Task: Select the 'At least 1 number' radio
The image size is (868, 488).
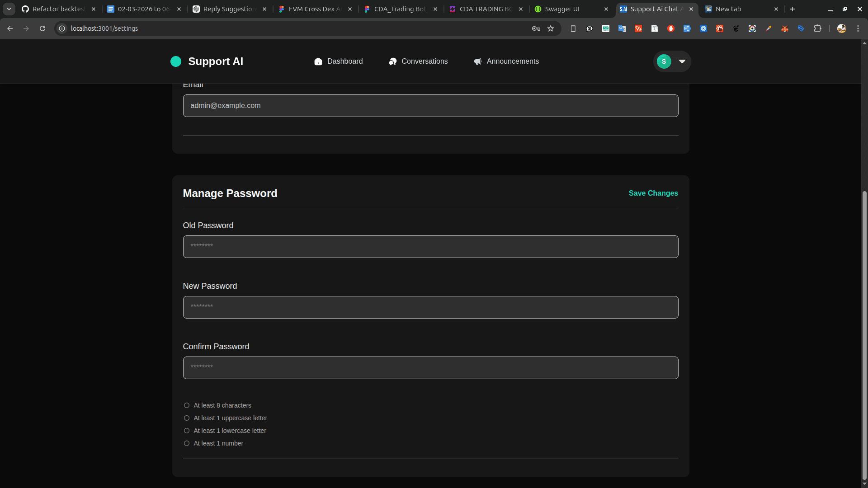Action: click(x=186, y=443)
